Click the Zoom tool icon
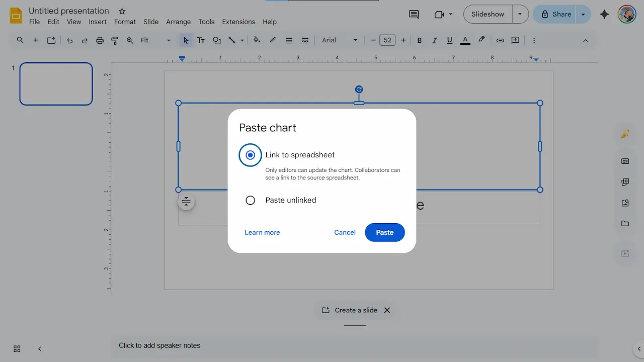Viewport: 644px width, 362px height. pyautogui.click(x=130, y=40)
